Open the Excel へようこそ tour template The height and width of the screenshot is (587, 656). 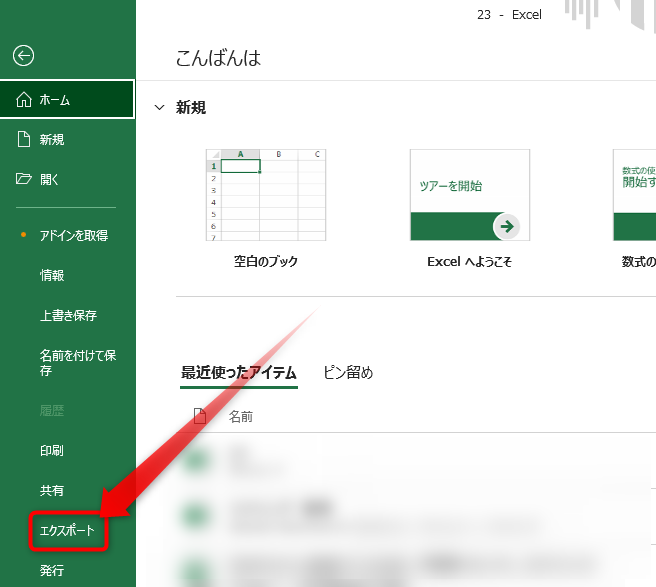click(470, 195)
